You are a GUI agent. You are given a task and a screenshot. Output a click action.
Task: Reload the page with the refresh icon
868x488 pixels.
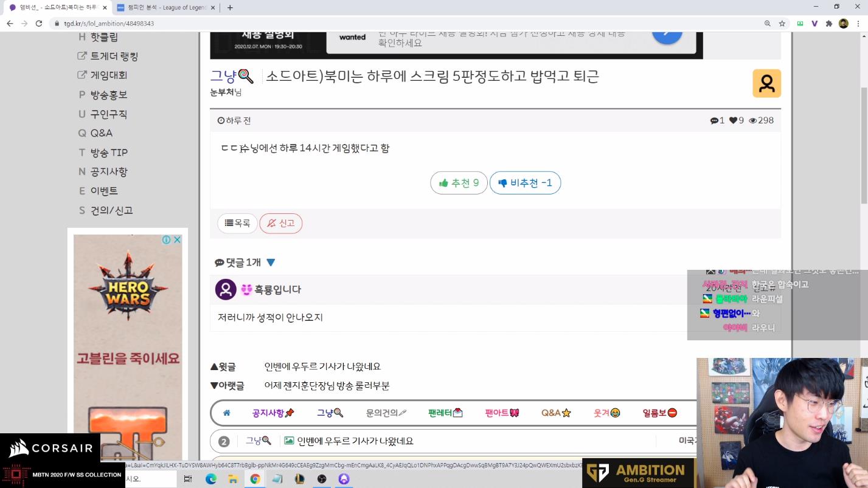click(x=39, y=23)
